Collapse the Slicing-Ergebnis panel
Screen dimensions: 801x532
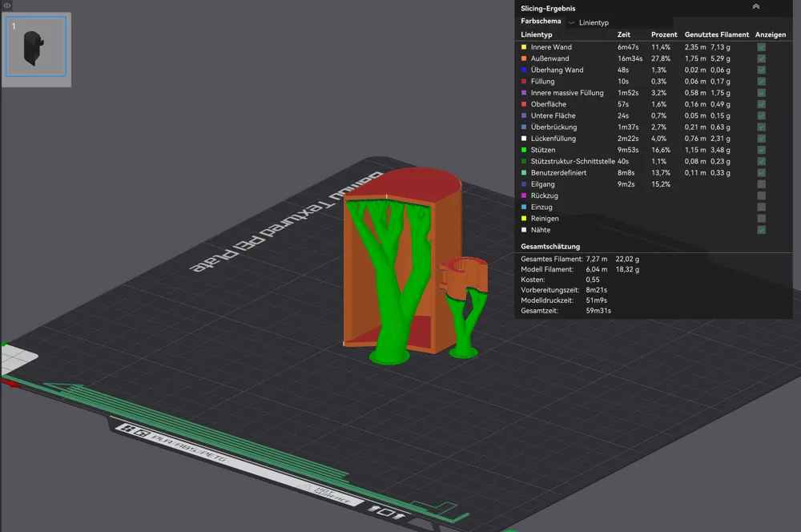click(756, 7)
